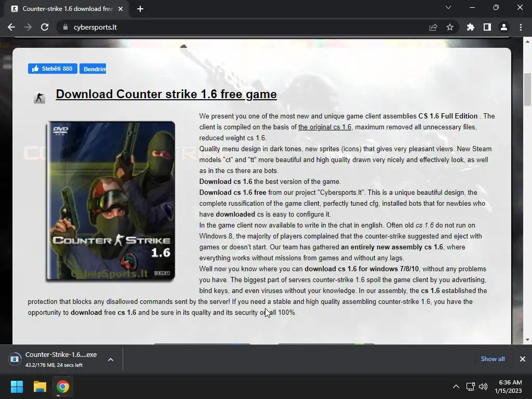Open the Counter-Strike-1.6 exe download item
532x399 pixels.
(x=56, y=359)
